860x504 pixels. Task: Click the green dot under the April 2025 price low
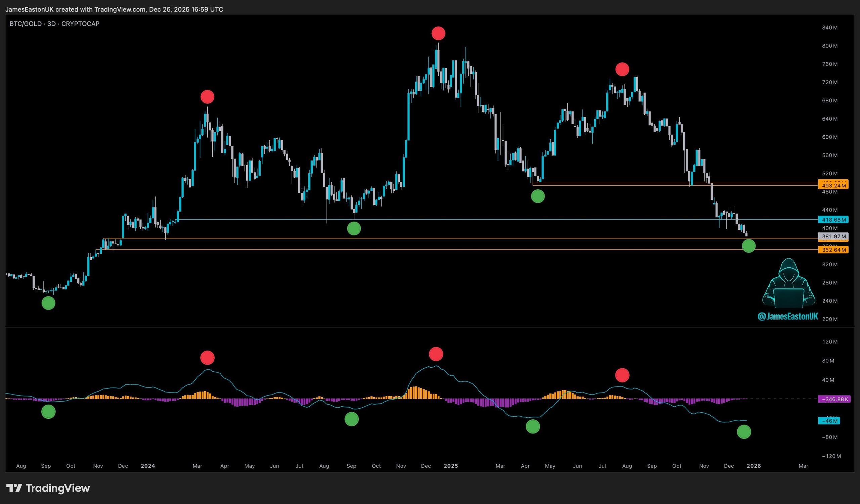tap(538, 196)
